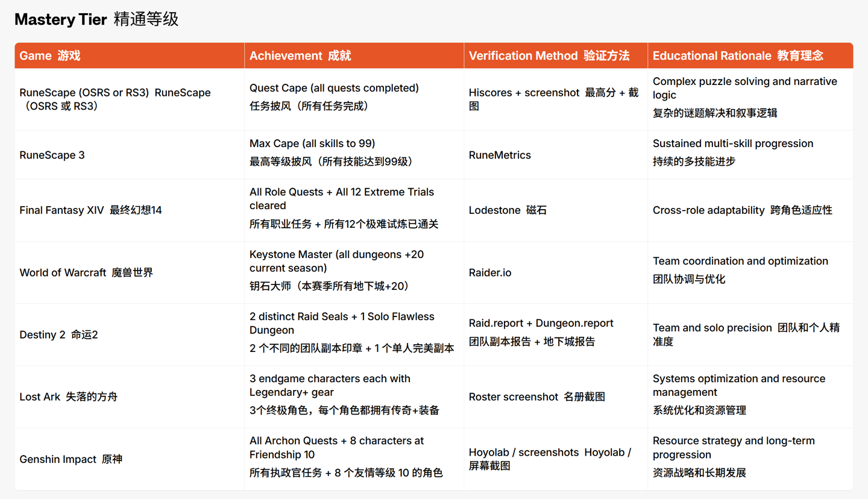Click the Hiscores + screenshot cell
Image resolution: width=868 pixels, height=499 pixels.
point(556,99)
